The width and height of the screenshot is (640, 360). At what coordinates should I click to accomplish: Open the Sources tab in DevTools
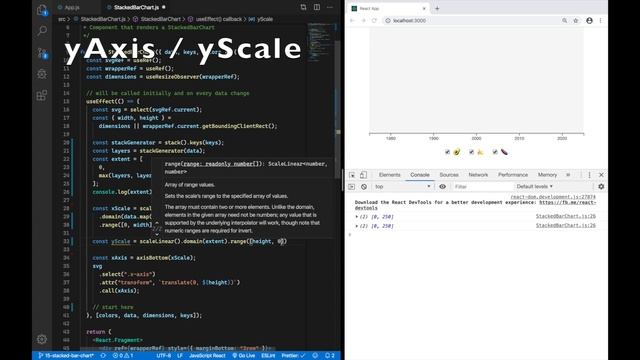(449, 175)
